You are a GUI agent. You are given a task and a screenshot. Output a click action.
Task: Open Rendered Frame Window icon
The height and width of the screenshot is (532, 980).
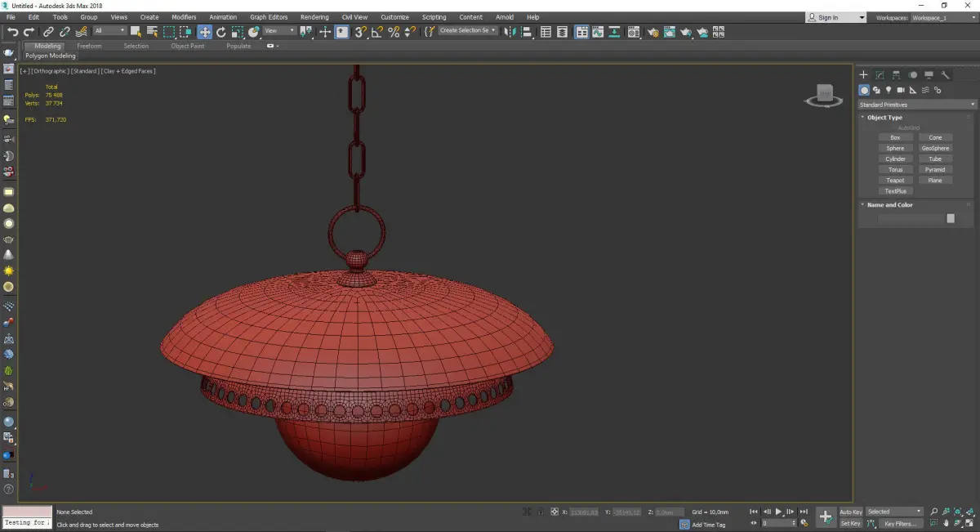669,32
